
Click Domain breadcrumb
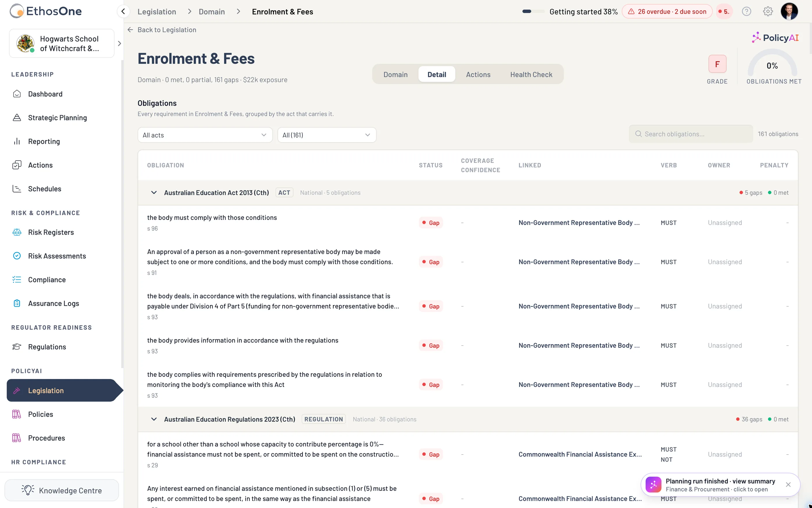click(212, 12)
